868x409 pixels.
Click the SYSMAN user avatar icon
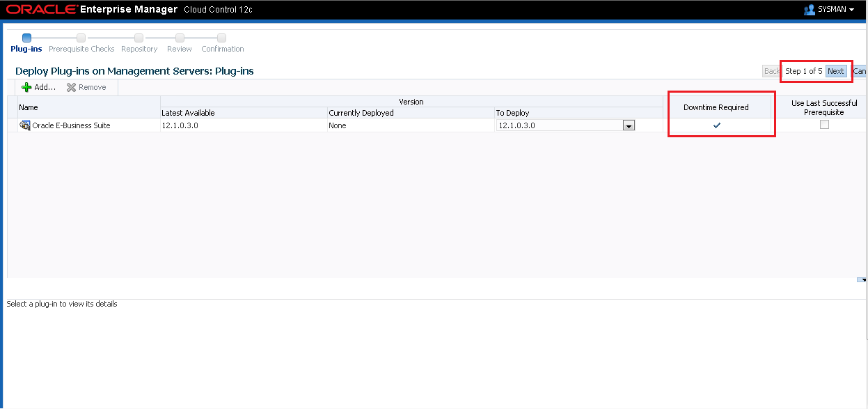coord(809,10)
